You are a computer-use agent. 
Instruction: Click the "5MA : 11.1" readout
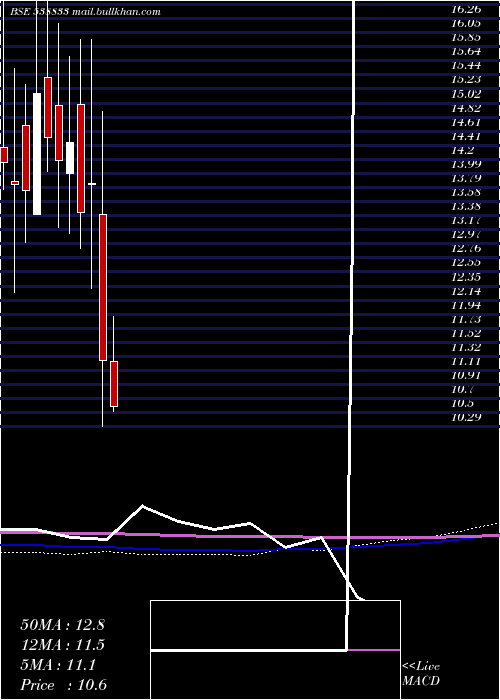[x=58, y=665]
